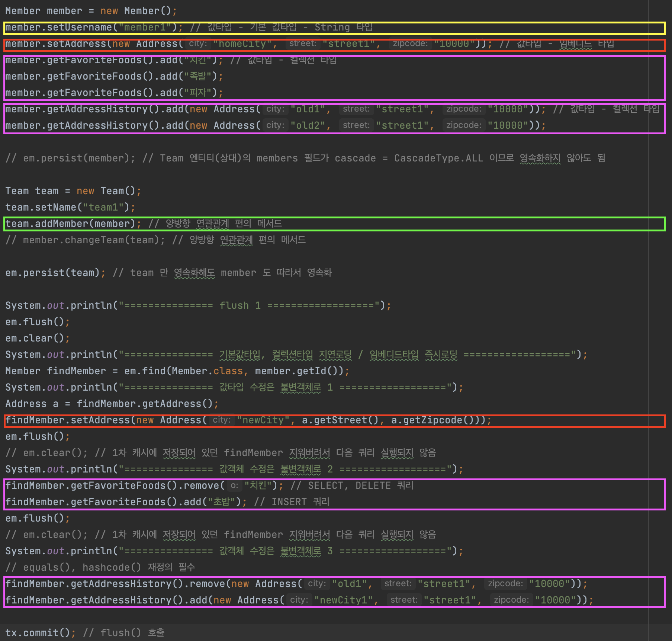This screenshot has height=641, width=672.
Task: Click the team.addMember(member) line
Action: [x=144, y=224]
